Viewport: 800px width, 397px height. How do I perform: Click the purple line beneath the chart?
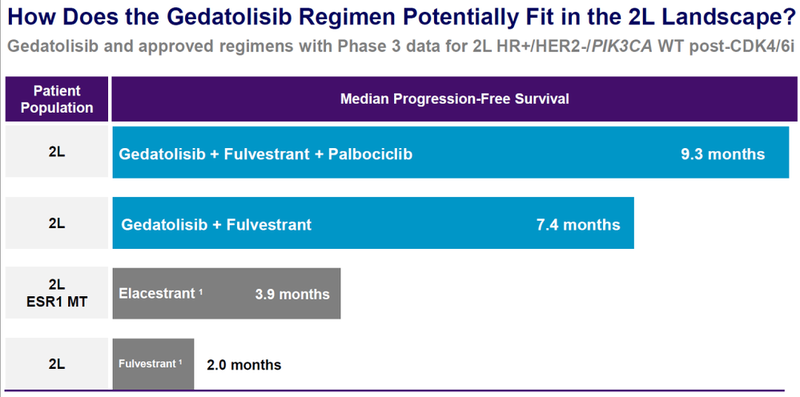(400, 391)
